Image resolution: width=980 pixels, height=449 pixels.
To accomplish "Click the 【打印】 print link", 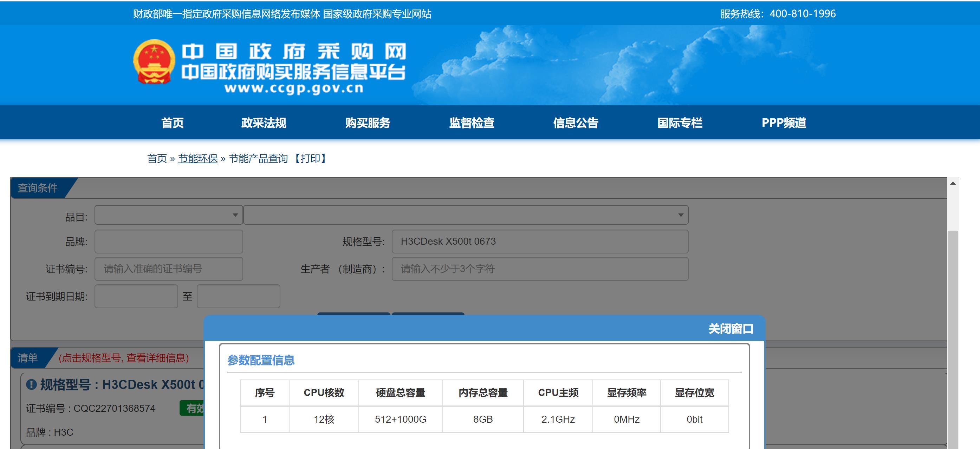I will pyautogui.click(x=310, y=159).
